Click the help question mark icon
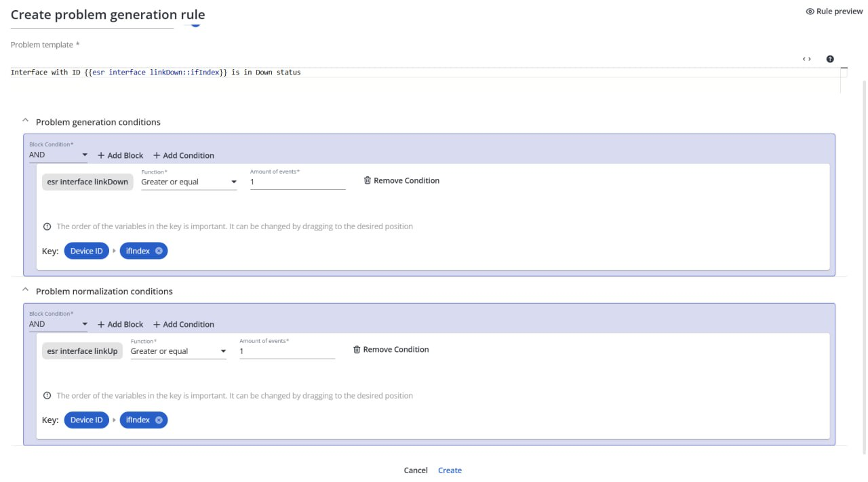The height and width of the screenshot is (482, 868). tap(830, 59)
